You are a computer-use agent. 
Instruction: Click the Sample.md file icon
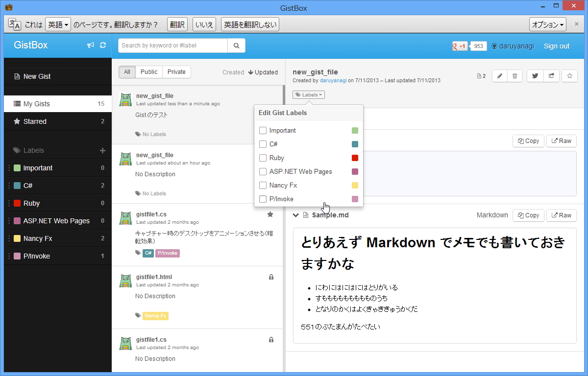306,215
